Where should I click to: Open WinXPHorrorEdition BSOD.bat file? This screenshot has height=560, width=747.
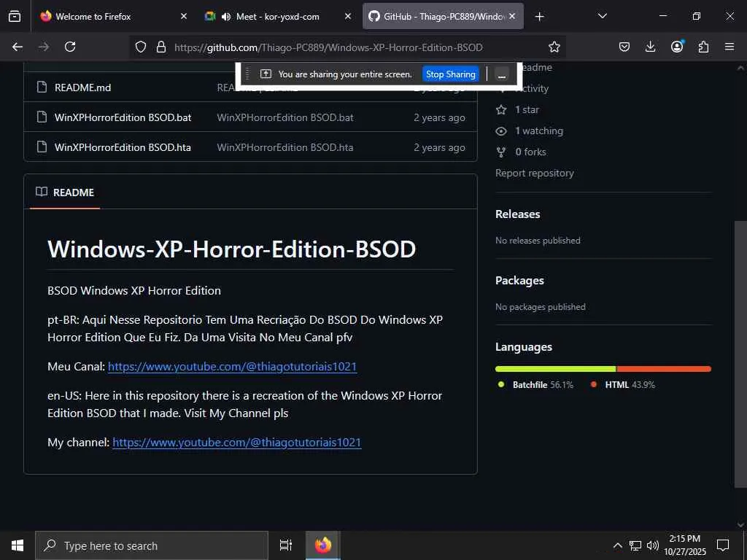(123, 117)
